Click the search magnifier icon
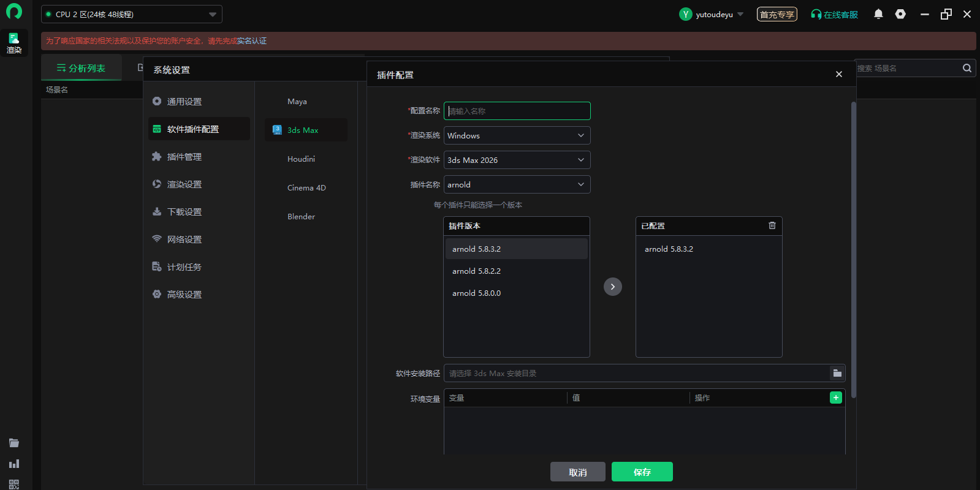 point(967,68)
